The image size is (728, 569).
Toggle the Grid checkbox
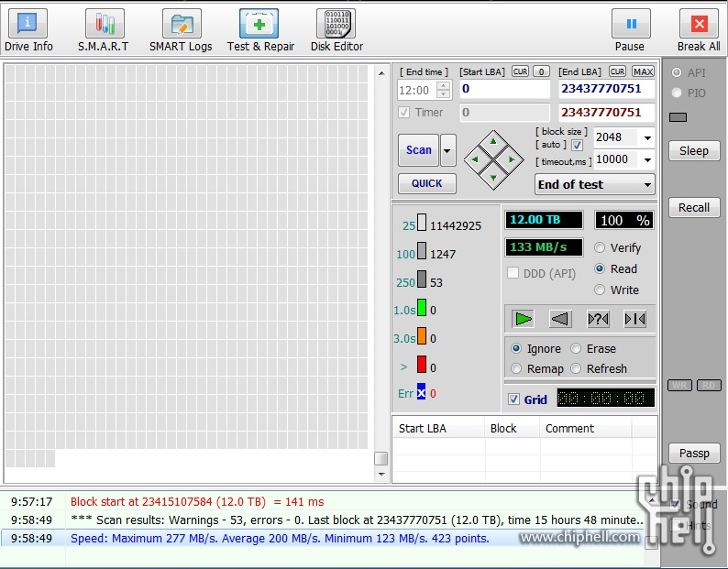click(x=513, y=399)
